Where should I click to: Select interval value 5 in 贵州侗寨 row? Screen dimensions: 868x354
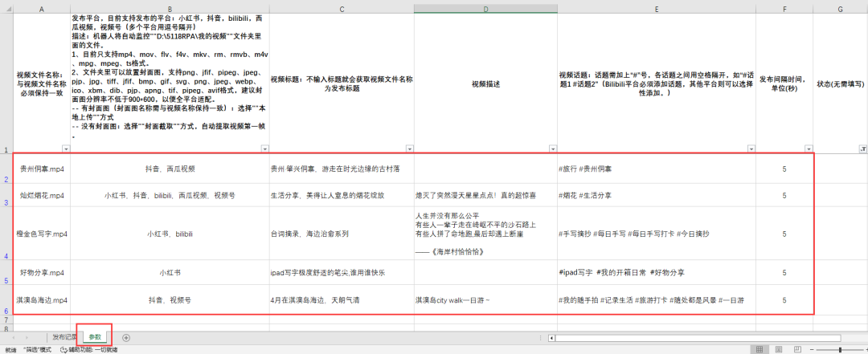(784, 169)
